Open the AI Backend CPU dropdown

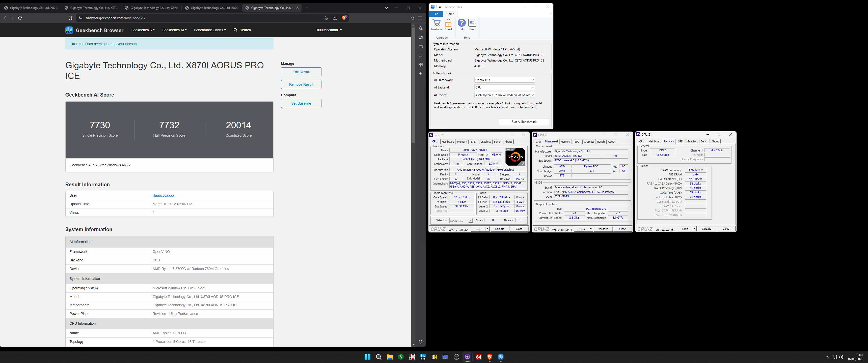pos(504,87)
